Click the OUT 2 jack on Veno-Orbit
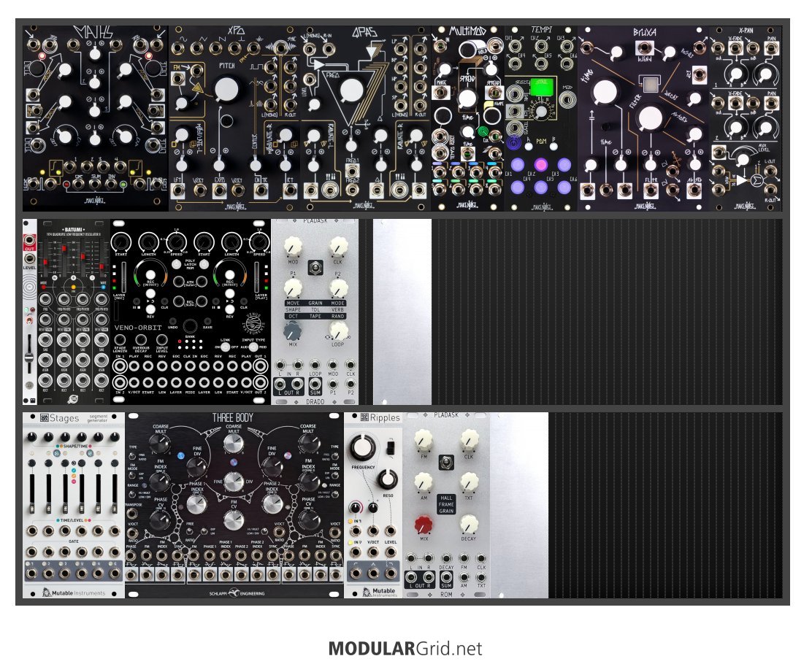The width and height of the screenshot is (812, 664). point(260,382)
